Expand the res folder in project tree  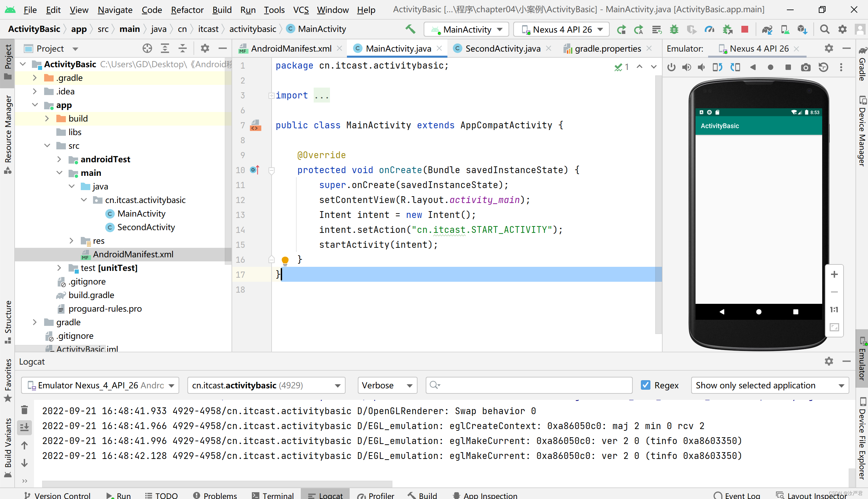click(x=72, y=241)
